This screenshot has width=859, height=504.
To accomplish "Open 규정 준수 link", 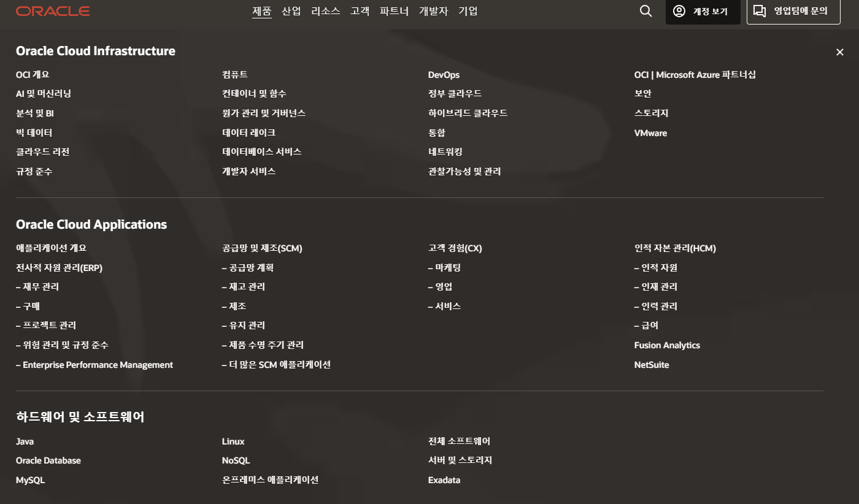I will (x=34, y=172).
